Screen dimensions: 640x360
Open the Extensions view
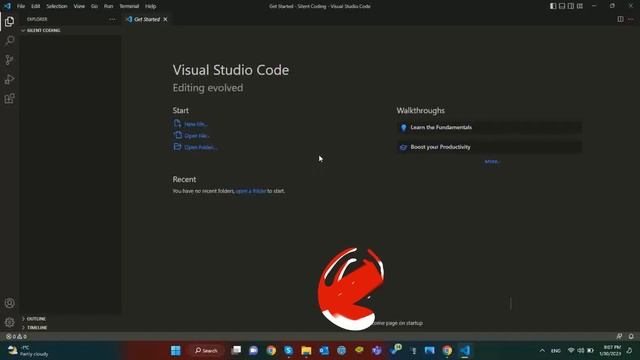[x=9, y=98]
